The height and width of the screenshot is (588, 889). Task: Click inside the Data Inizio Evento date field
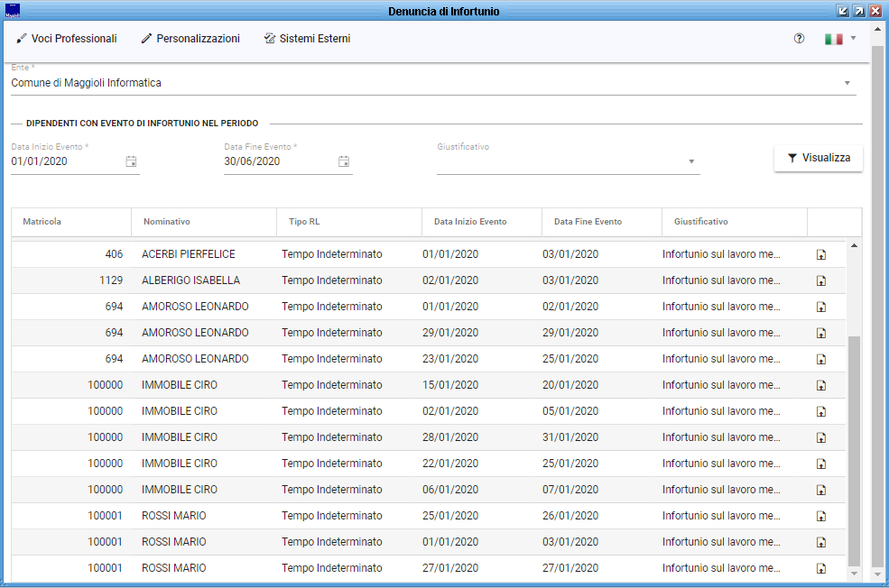pos(63,161)
